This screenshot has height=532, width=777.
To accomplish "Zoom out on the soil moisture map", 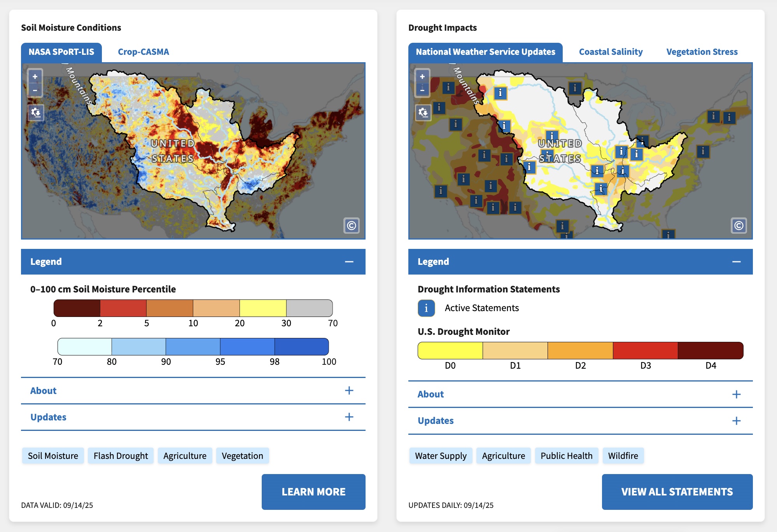I will pos(35,90).
